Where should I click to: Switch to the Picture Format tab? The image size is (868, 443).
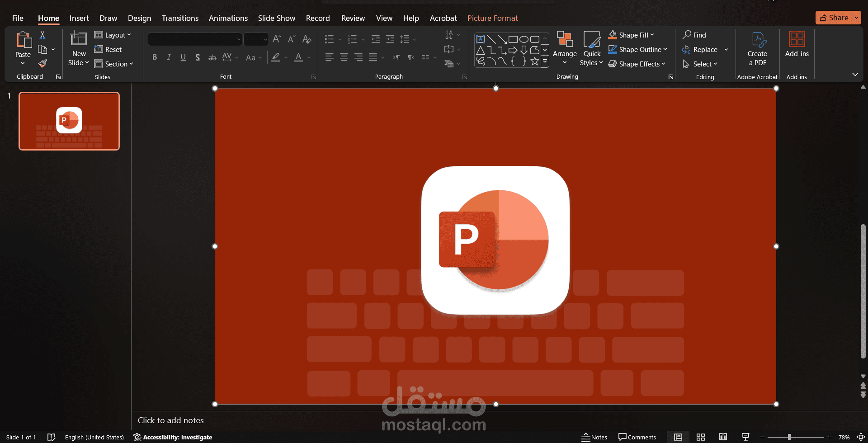click(x=492, y=18)
